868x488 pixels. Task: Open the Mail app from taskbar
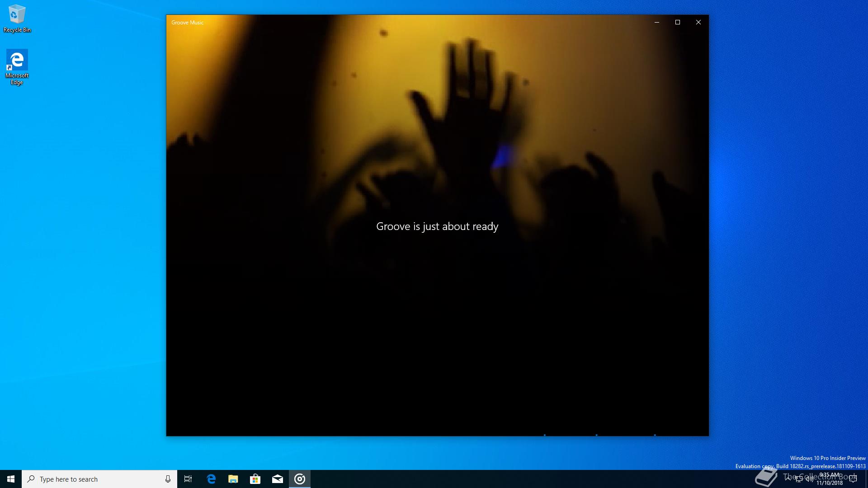point(278,479)
